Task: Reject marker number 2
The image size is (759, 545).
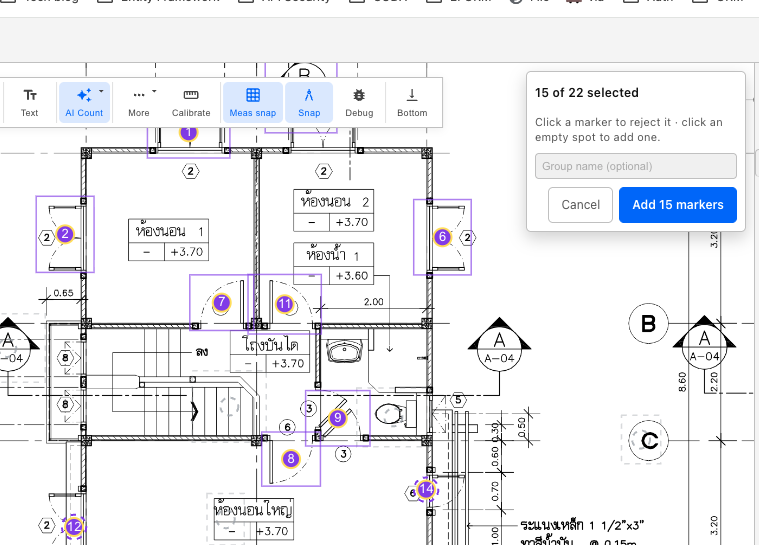Action: (65, 234)
